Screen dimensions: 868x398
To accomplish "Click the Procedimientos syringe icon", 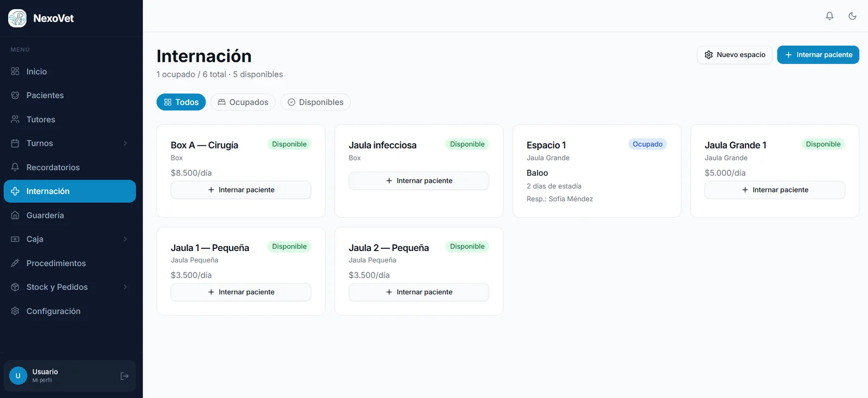I will pyautogui.click(x=15, y=263).
